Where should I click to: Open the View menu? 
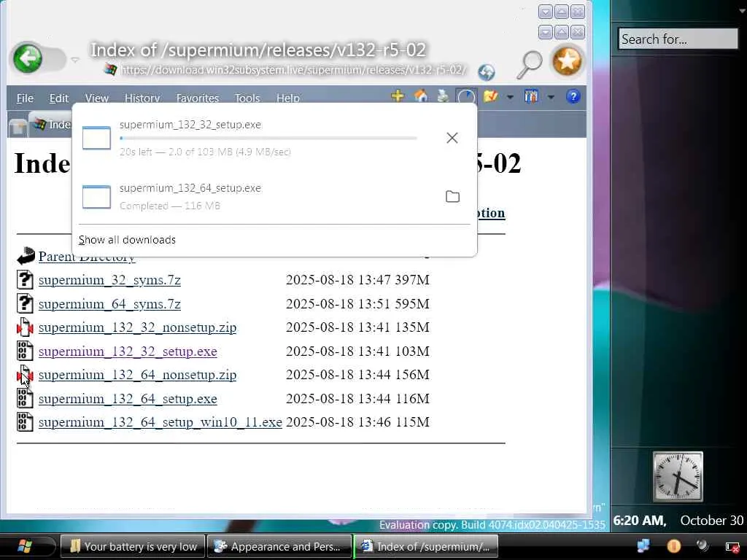pyautogui.click(x=97, y=98)
